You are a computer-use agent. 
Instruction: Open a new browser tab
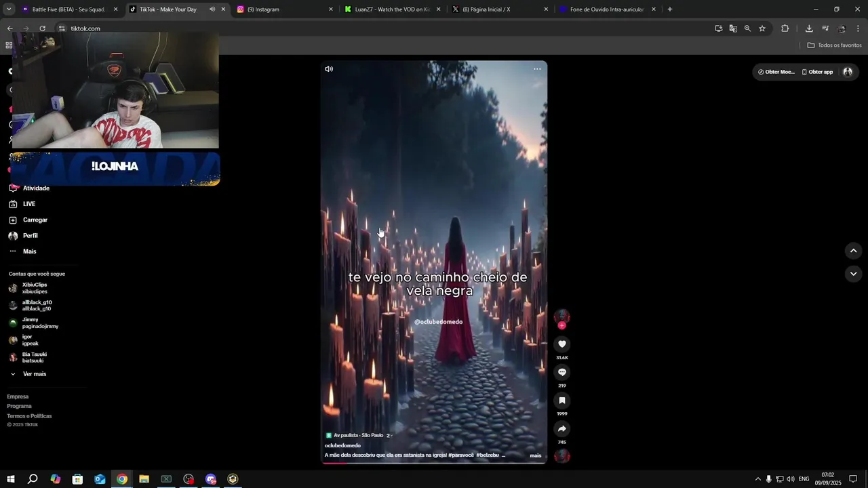coord(670,9)
